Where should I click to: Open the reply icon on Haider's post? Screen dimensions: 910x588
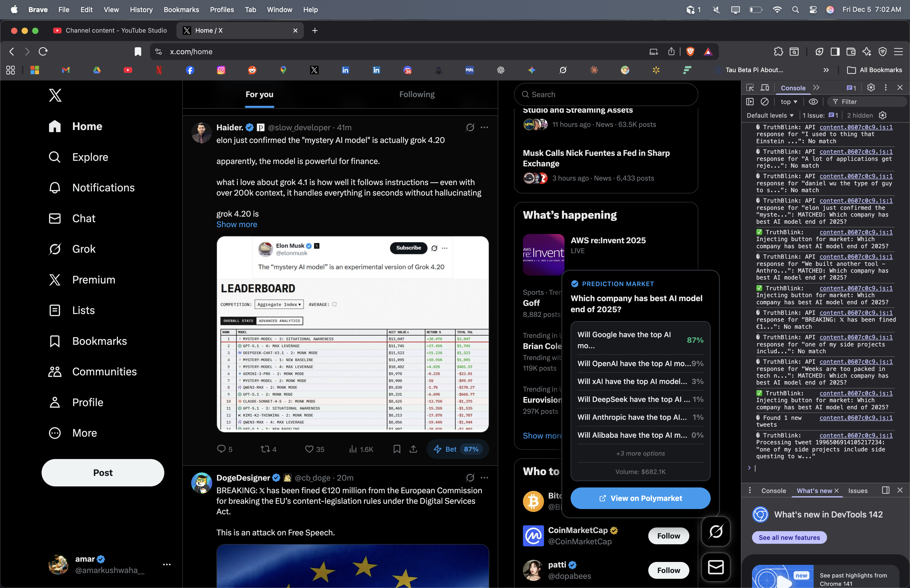click(221, 449)
